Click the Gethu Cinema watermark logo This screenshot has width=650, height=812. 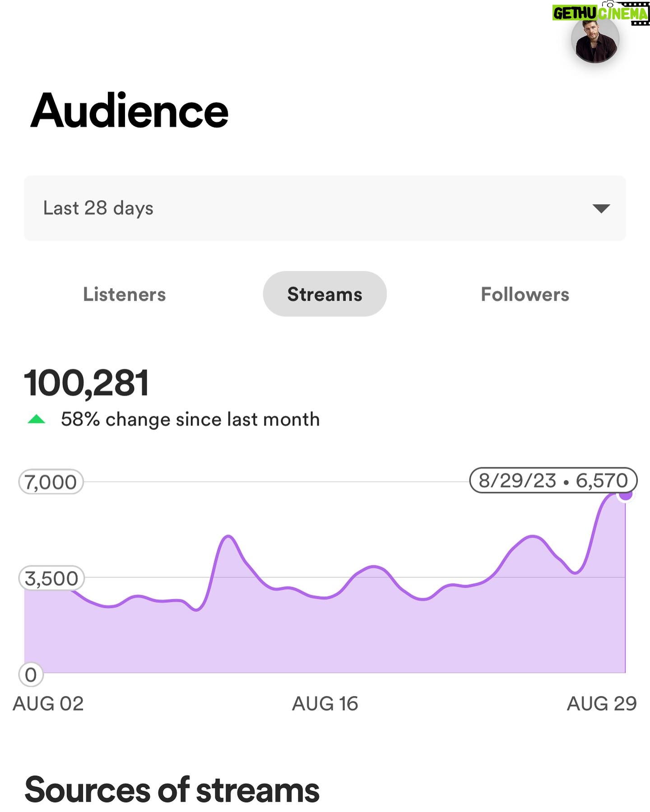coord(600,13)
